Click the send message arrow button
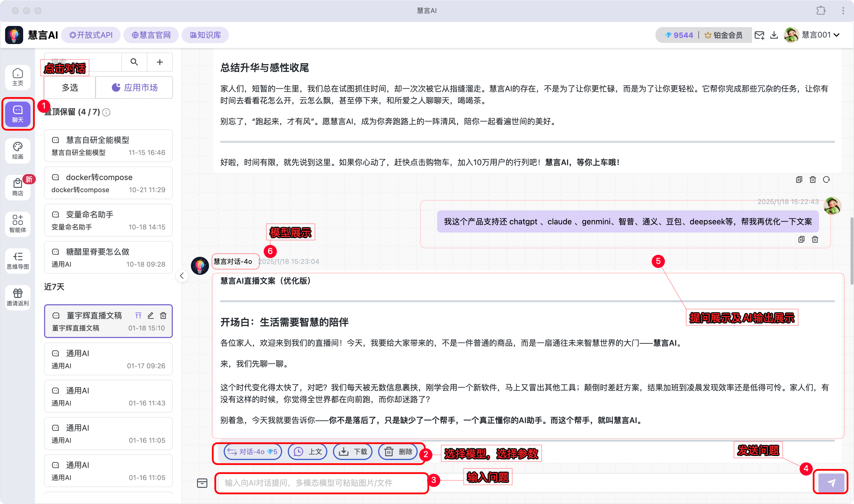 [x=831, y=483]
